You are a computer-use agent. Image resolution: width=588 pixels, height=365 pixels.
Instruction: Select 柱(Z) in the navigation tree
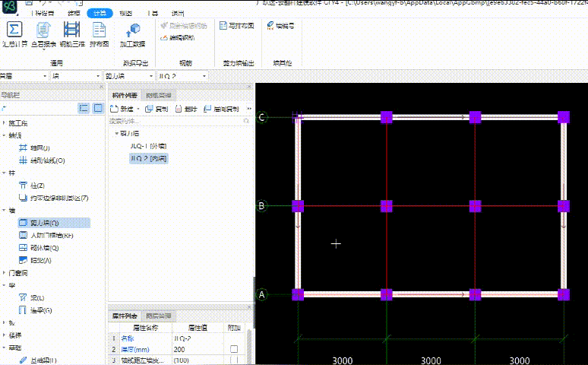pos(32,185)
